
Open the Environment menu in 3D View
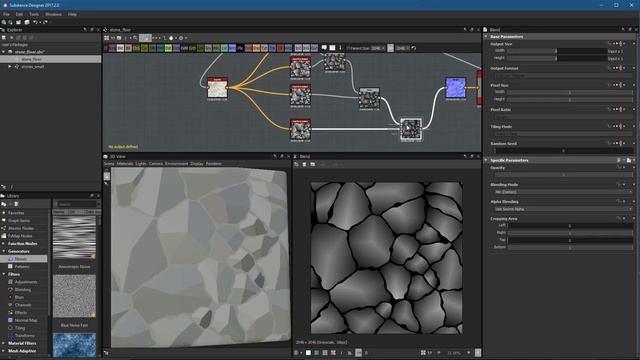177,164
